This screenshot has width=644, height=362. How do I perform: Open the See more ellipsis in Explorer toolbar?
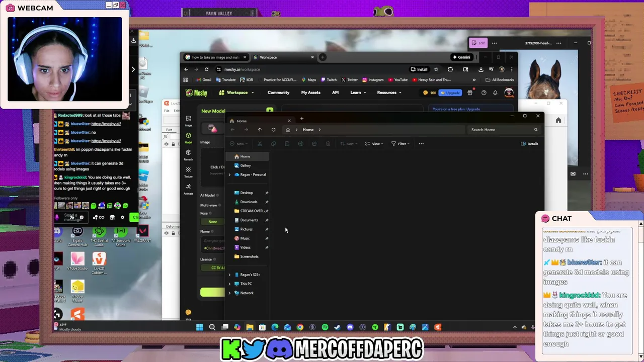(x=421, y=144)
